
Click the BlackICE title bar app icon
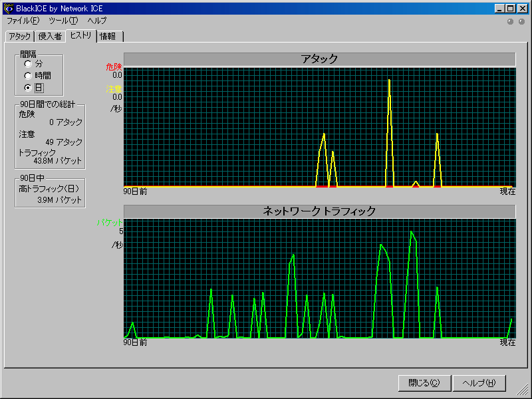pyautogui.click(x=9, y=9)
